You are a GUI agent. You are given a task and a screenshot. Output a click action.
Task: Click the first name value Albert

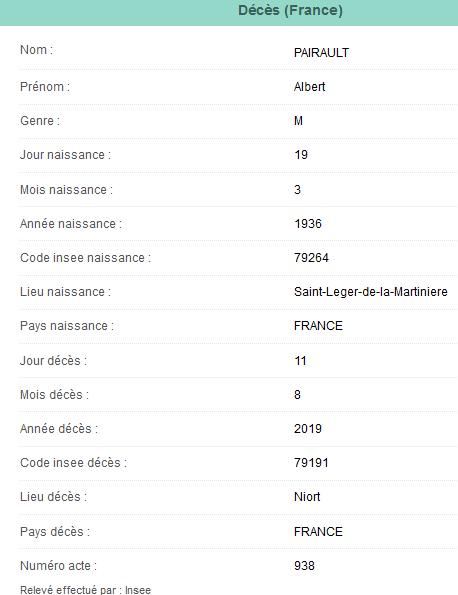pos(309,87)
